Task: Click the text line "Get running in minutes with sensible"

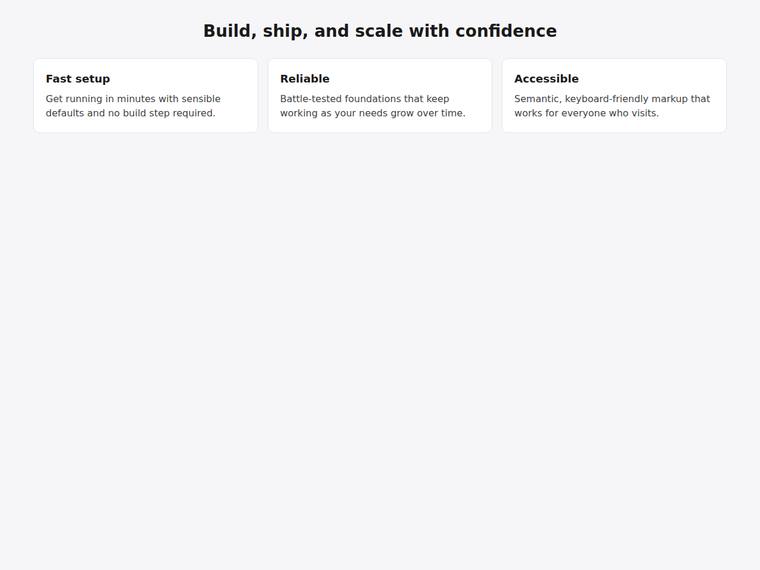Action: [x=133, y=99]
